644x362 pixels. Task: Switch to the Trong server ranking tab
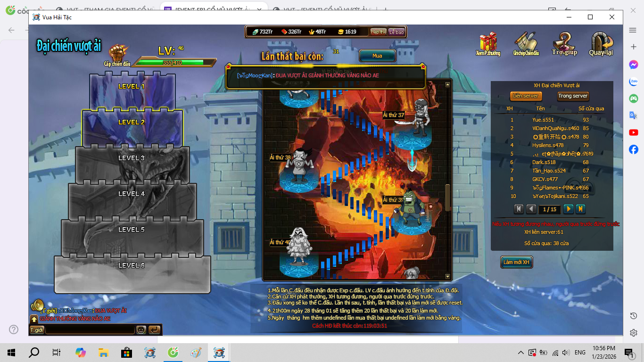[x=573, y=96]
